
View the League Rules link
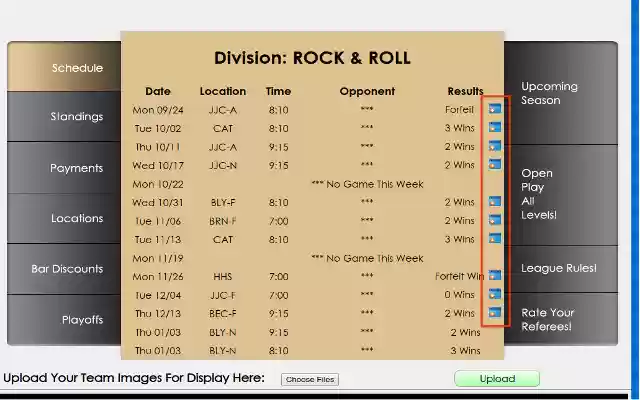coord(558,268)
